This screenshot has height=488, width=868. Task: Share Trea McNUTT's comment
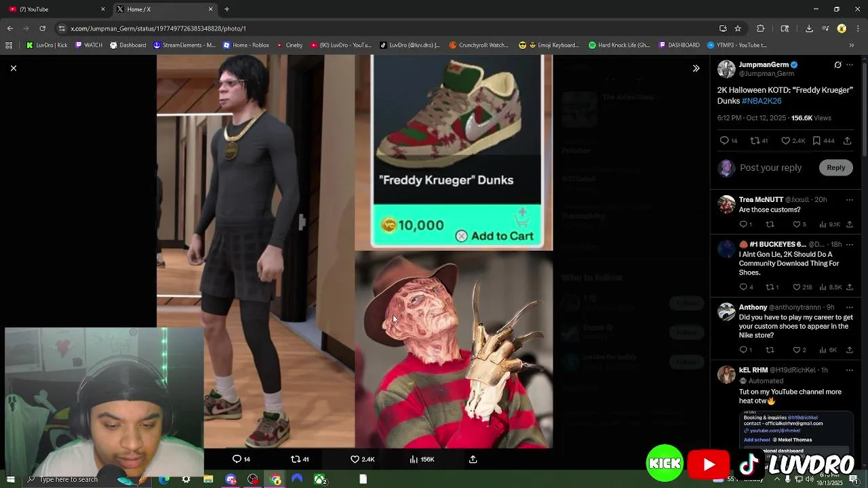click(850, 224)
